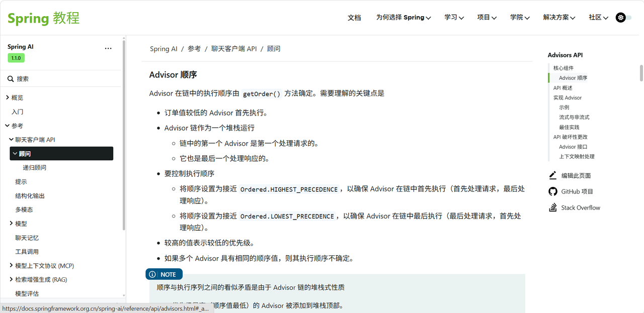The height and width of the screenshot is (313, 644).
Task: Click the Stack Overflow logo icon
Action: 552,207
